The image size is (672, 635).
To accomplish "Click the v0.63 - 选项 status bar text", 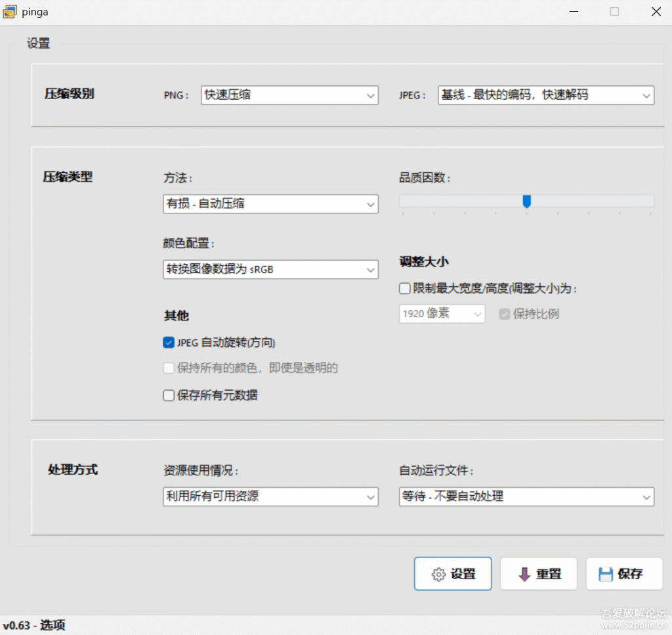I will [x=33, y=624].
